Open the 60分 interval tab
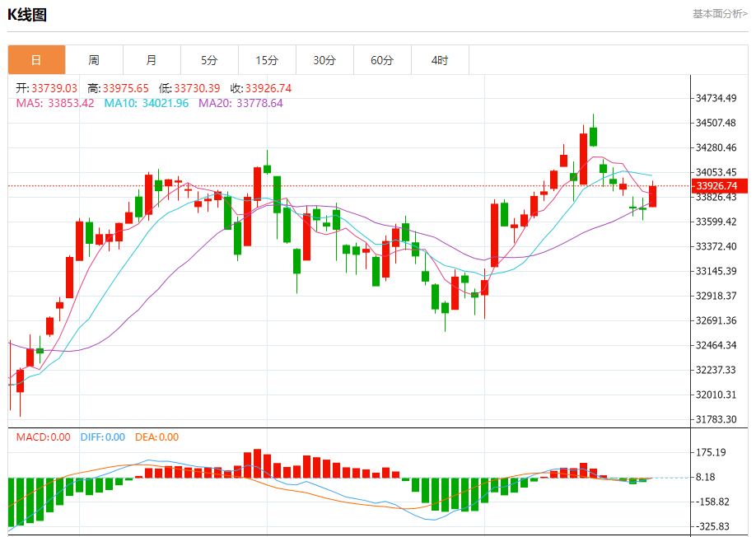 tap(382, 60)
